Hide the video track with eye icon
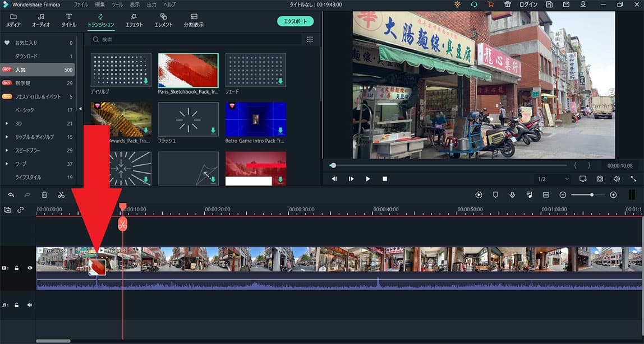 (30, 268)
